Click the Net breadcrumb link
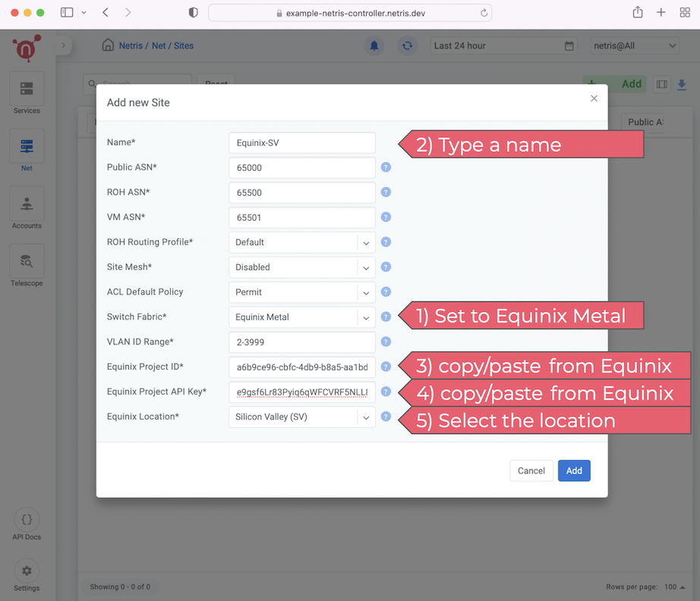 (x=159, y=46)
